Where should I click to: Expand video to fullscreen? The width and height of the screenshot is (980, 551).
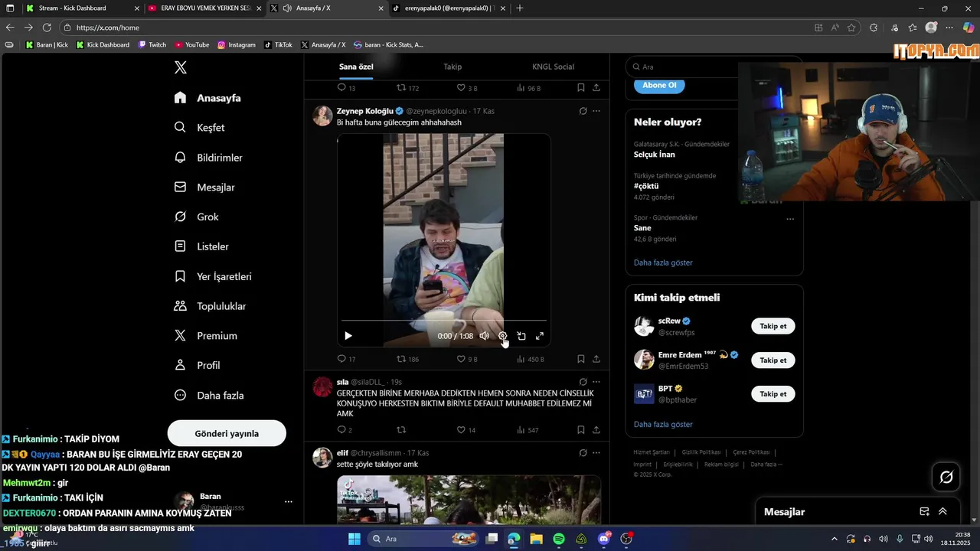point(540,336)
